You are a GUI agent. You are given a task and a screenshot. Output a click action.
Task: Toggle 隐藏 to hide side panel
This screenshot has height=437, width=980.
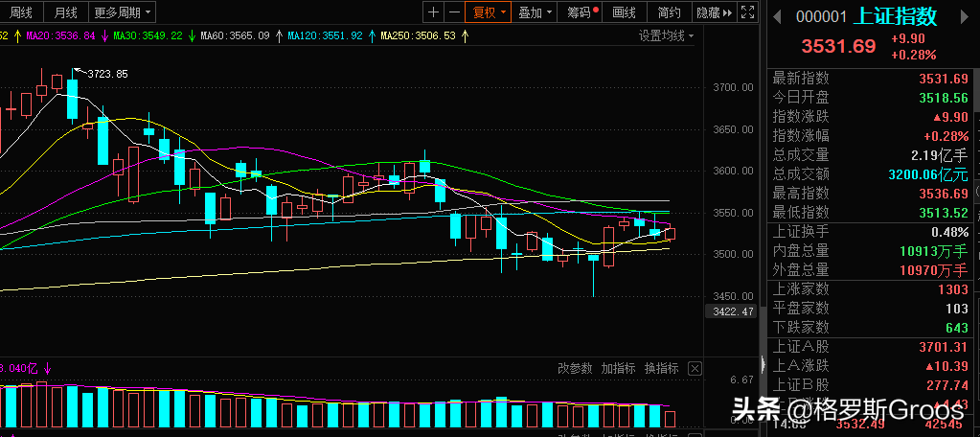pos(714,12)
